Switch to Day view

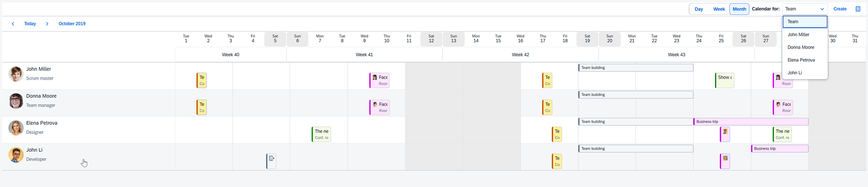point(698,9)
